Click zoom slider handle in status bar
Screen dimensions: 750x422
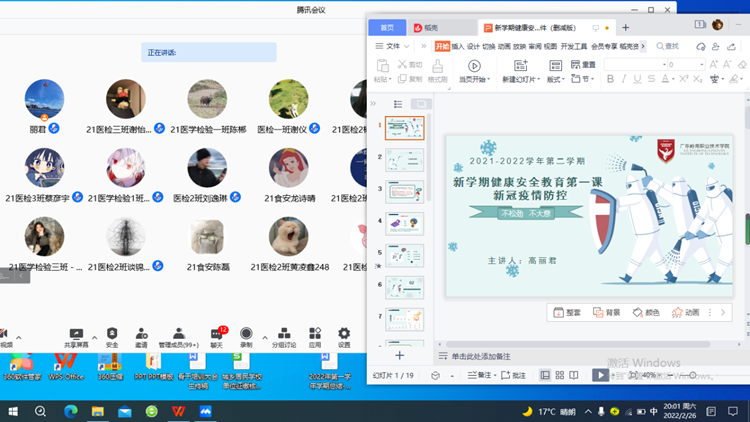(x=693, y=376)
